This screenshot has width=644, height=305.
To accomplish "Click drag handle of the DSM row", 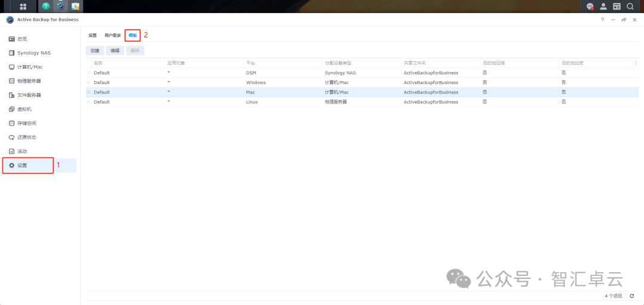I will pyautogui.click(x=89, y=73).
